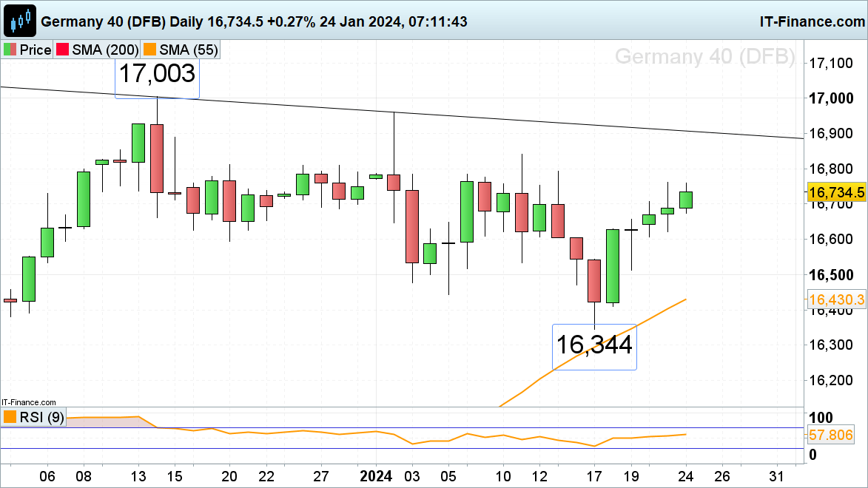The height and width of the screenshot is (488, 868).
Task: Select the 17,003 high price annotation
Action: [x=157, y=74]
